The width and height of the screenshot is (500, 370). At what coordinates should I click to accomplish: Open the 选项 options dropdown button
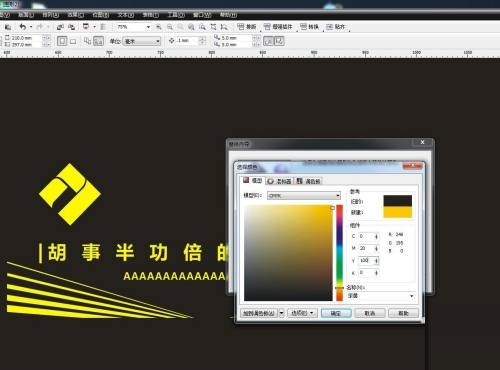pyautogui.click(x=302, y=313)
